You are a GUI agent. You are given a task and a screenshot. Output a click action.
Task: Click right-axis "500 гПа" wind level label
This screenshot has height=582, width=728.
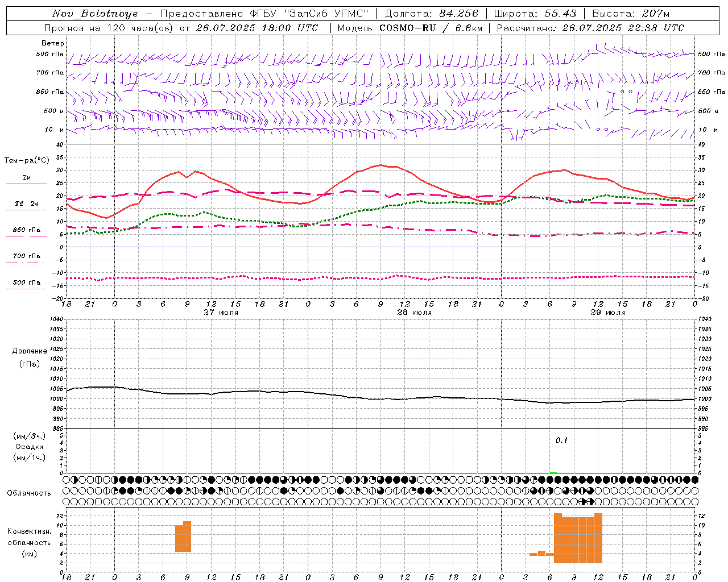point(712,54)
